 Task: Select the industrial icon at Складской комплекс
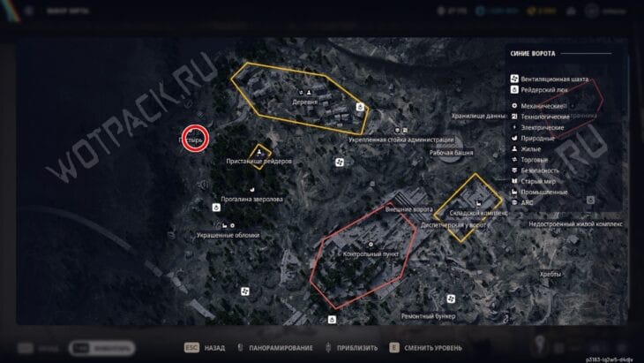point(478,203)
